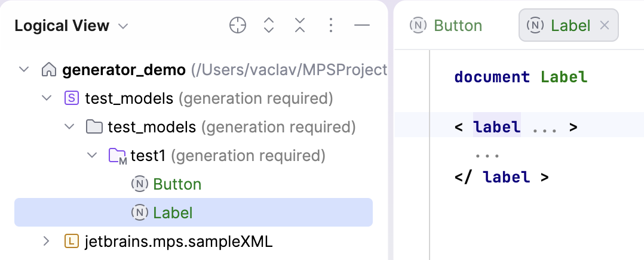644x260 pixels.
Task: Select the test_models folder in tree
Action: pyautogui.click(x=152, y=127)
